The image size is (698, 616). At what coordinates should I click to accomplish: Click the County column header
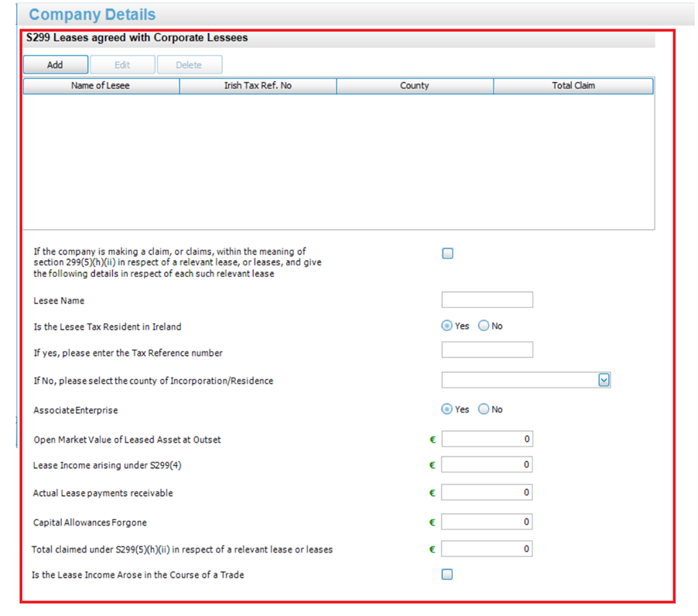coord(415,85)
